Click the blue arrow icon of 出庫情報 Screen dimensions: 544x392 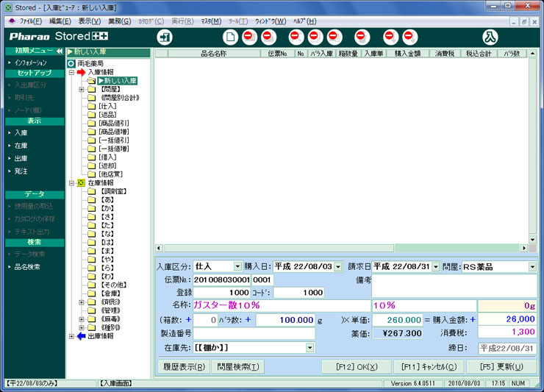(x=81, y=336)
